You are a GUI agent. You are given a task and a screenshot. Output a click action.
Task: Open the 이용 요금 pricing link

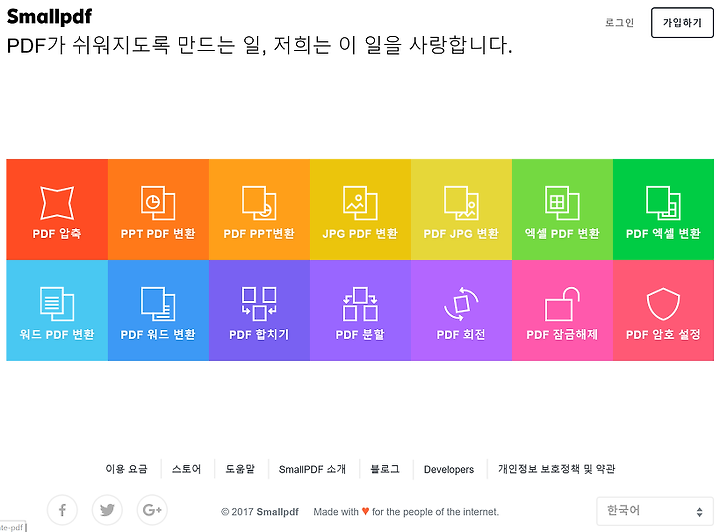pyautogui.click(x=126, y=469)
